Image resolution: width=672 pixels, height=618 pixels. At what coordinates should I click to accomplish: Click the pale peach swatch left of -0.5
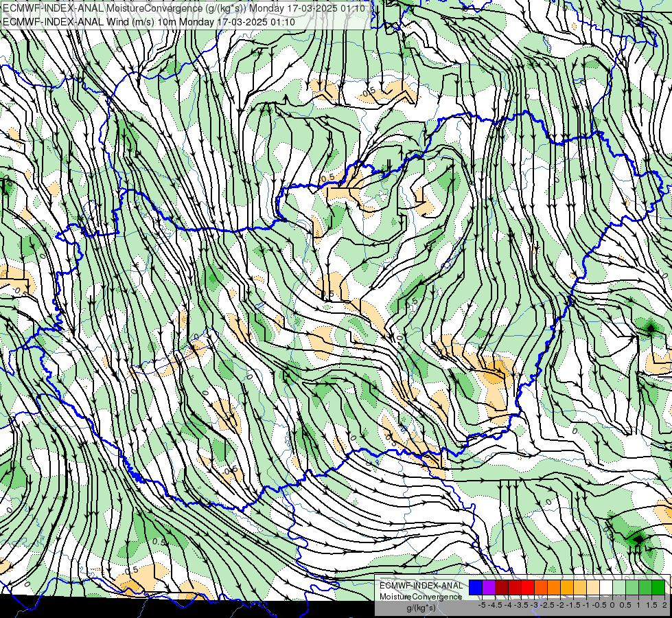(x=593, y=587)
